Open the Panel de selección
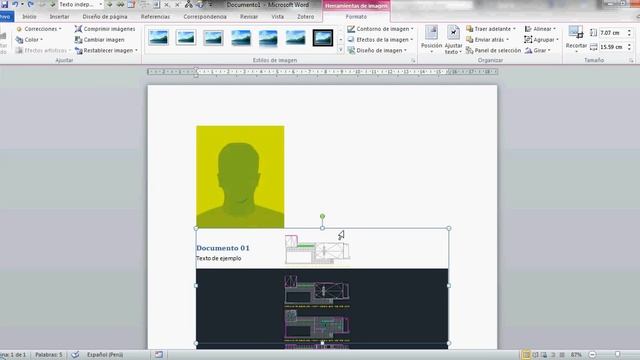This screenshot has width=640, height=360. click(493, 50)
